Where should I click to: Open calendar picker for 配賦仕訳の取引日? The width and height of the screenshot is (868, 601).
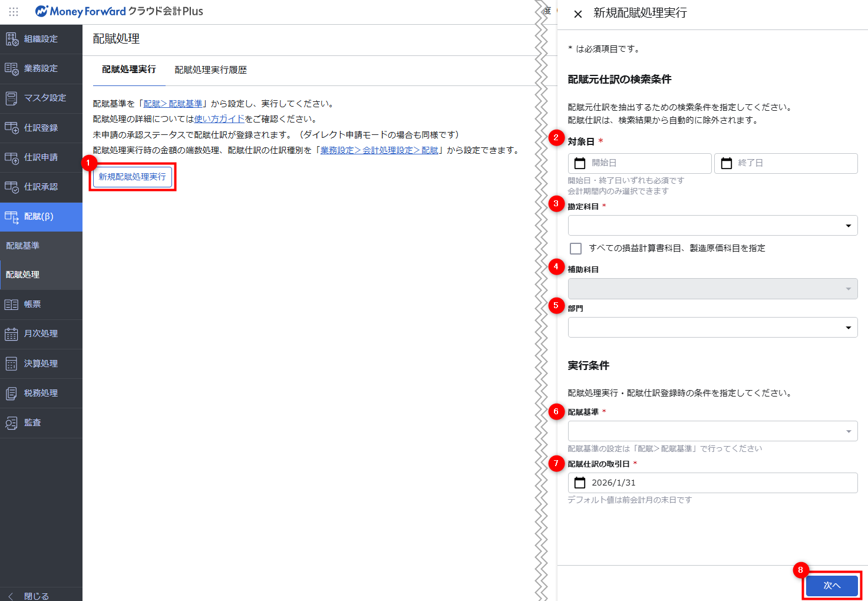[580, 483]
